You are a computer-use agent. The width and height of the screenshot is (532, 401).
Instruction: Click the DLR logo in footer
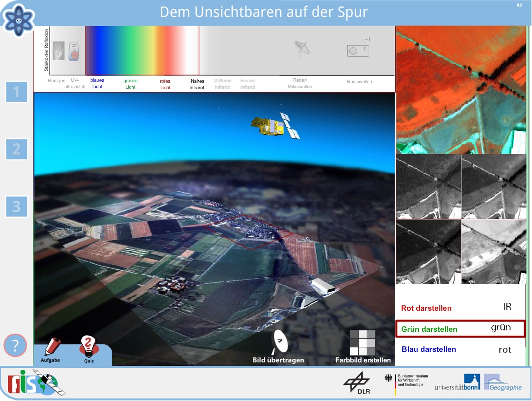point(356,383)
